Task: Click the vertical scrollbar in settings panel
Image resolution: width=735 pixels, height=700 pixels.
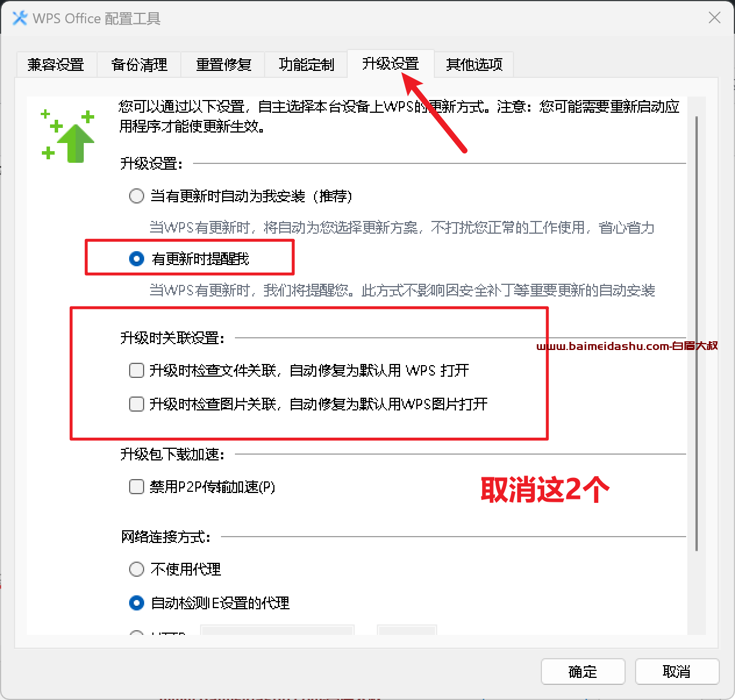Action: (x=697, y=334)
